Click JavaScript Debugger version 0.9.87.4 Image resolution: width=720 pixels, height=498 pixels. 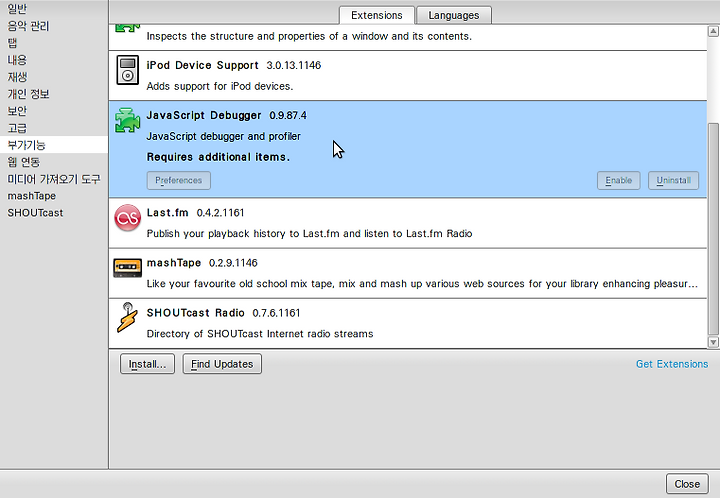tap(288, 115)
